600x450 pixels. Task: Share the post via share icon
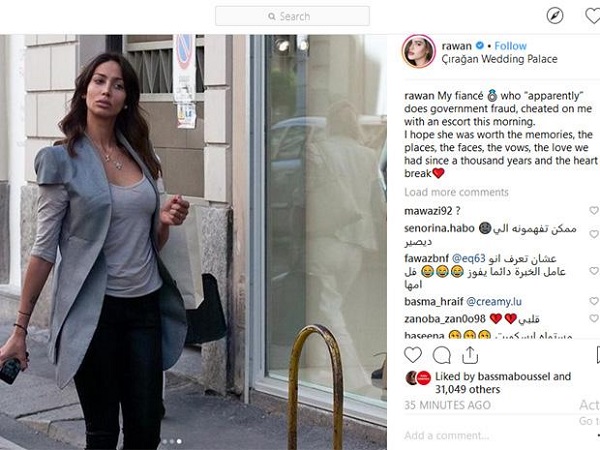pyautogui.click(x=470, y=355)
